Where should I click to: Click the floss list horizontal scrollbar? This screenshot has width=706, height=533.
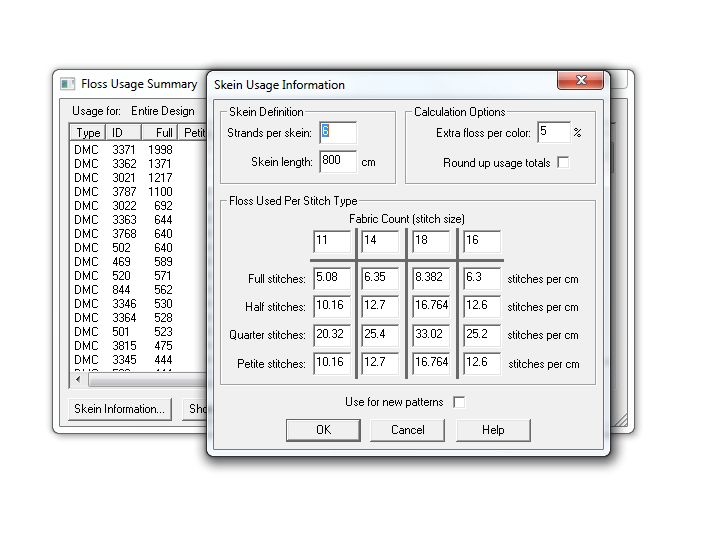click(140, 380)
